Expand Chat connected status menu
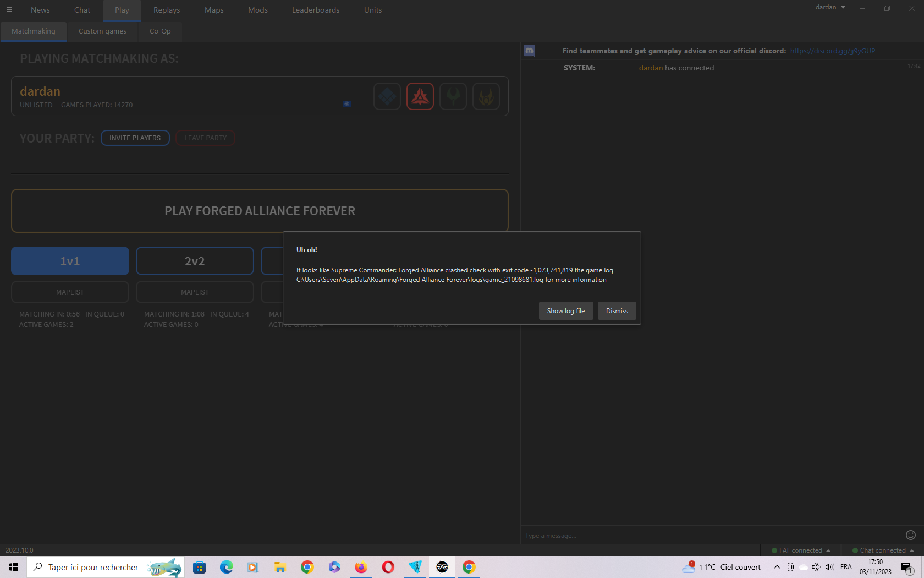This screenshot has width=924, height=578. tap(883, 550)
